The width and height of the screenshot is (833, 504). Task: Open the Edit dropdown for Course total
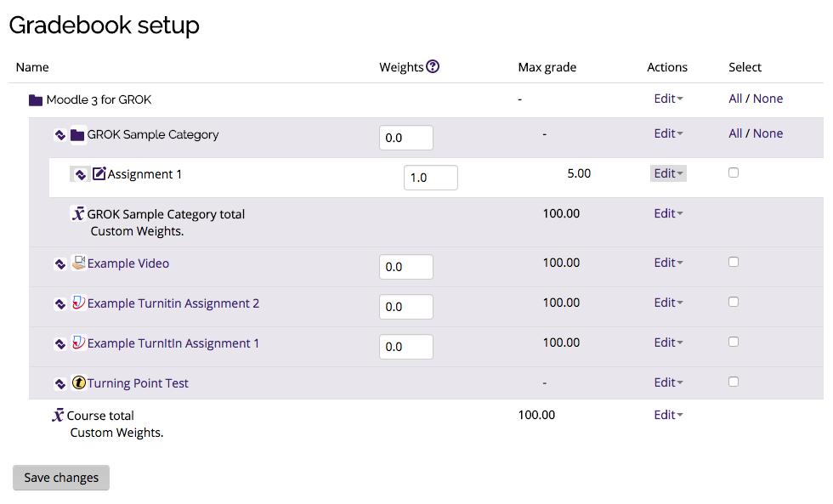(668, 415)
